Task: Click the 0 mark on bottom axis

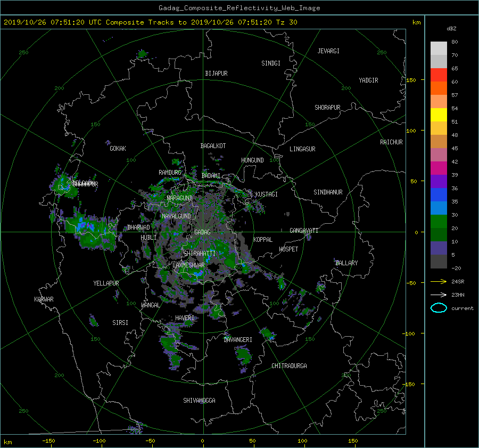Action: click(x=202, y=441)
